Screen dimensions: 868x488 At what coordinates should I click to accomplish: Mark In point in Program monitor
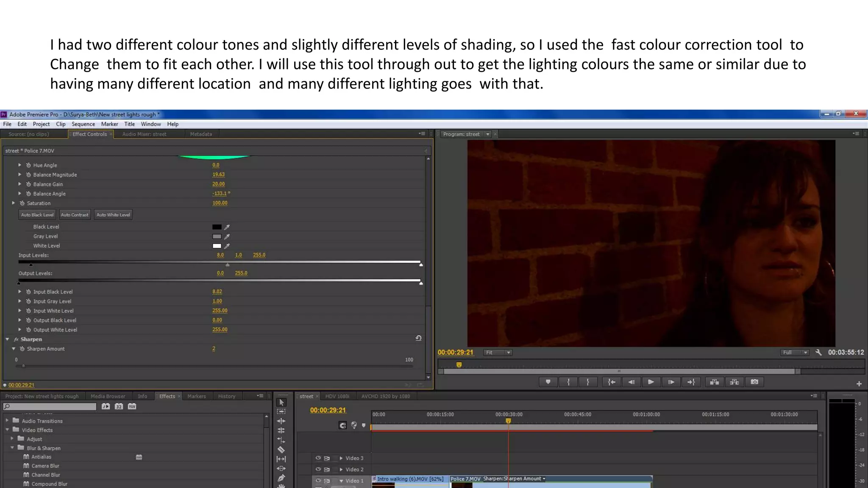[x=568, y=382]
